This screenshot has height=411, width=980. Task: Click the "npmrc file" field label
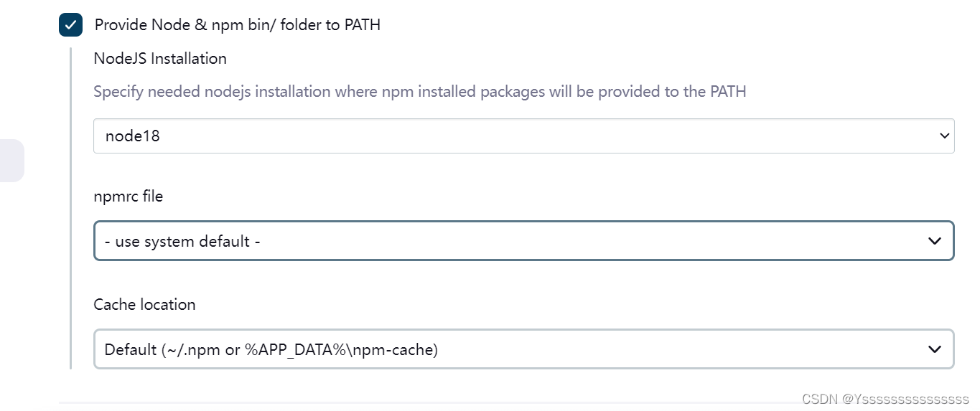(x=128, y=196)
